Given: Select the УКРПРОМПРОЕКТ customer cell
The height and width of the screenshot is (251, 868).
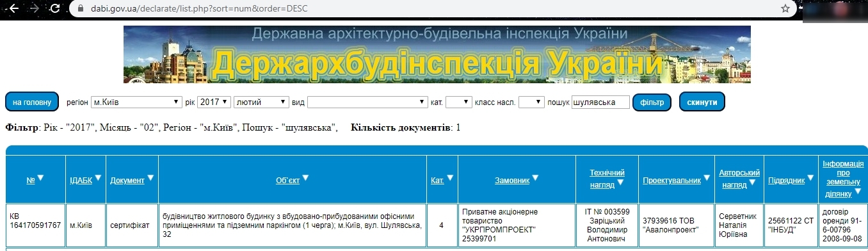Looking at the screenshot, I should tap(517, 225).
